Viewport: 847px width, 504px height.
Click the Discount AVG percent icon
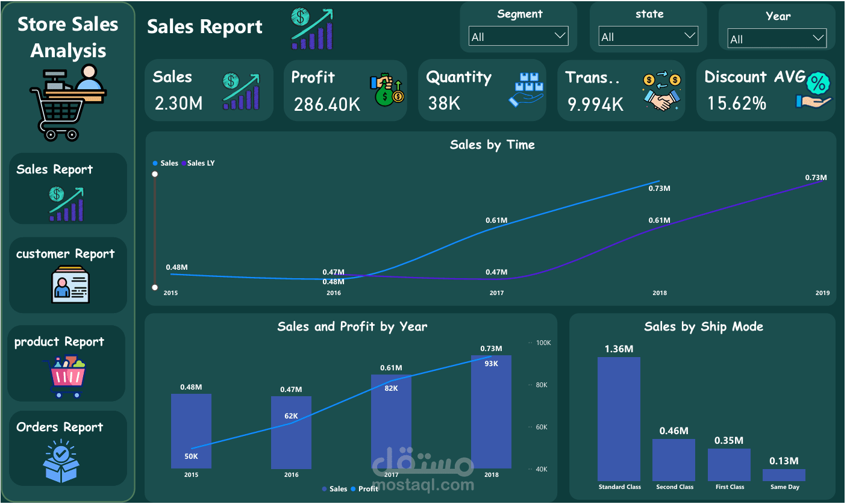813,90
